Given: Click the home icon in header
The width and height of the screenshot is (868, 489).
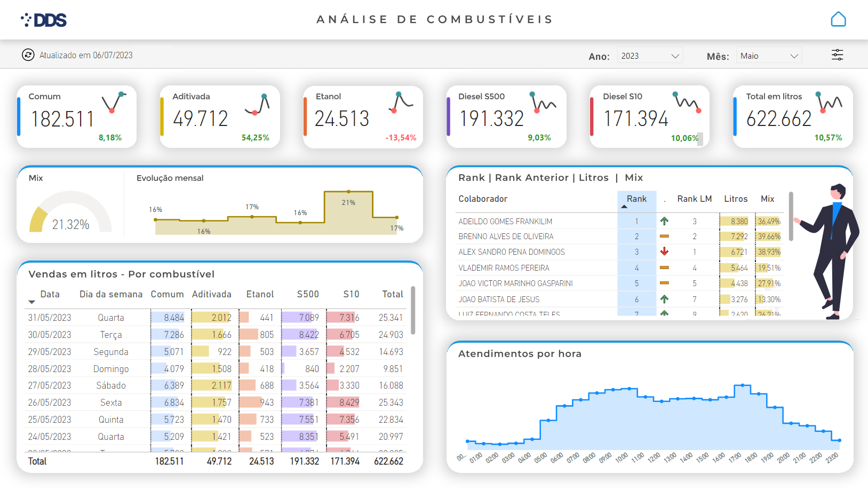Looking at the screenshot, I should pyautogui.click(x=838, y=19).
